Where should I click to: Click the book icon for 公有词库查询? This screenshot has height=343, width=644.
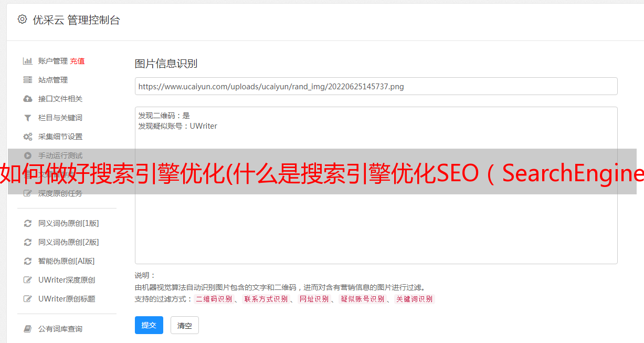click(28, 329)
